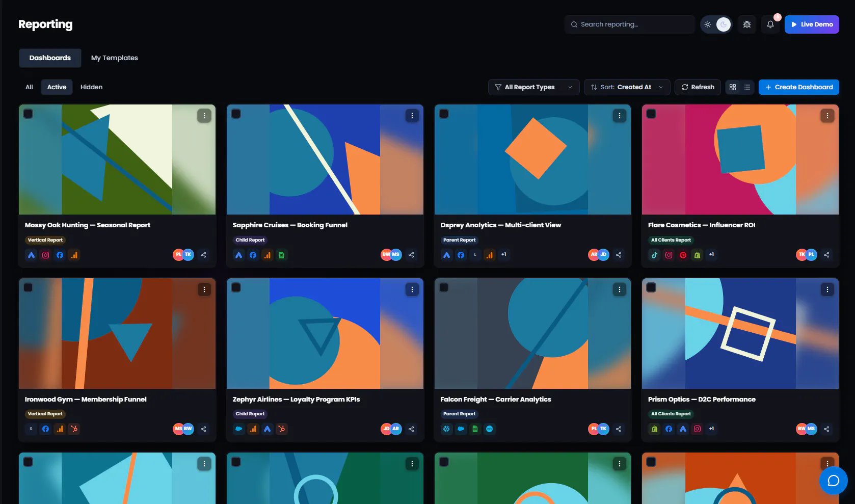Screen dimensions: 855x504
Task: Open Sapphire Cruises card options menu
Action: 412,116
